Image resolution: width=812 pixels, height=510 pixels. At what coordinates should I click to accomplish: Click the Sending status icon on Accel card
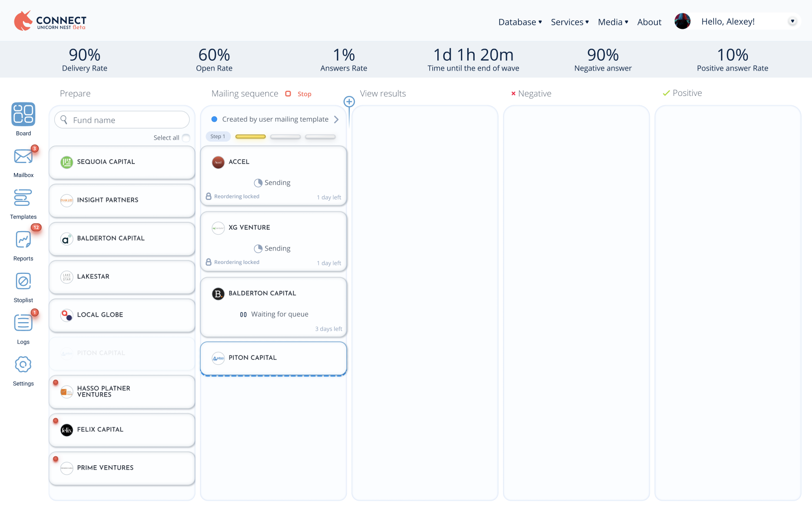click(258, 183)
